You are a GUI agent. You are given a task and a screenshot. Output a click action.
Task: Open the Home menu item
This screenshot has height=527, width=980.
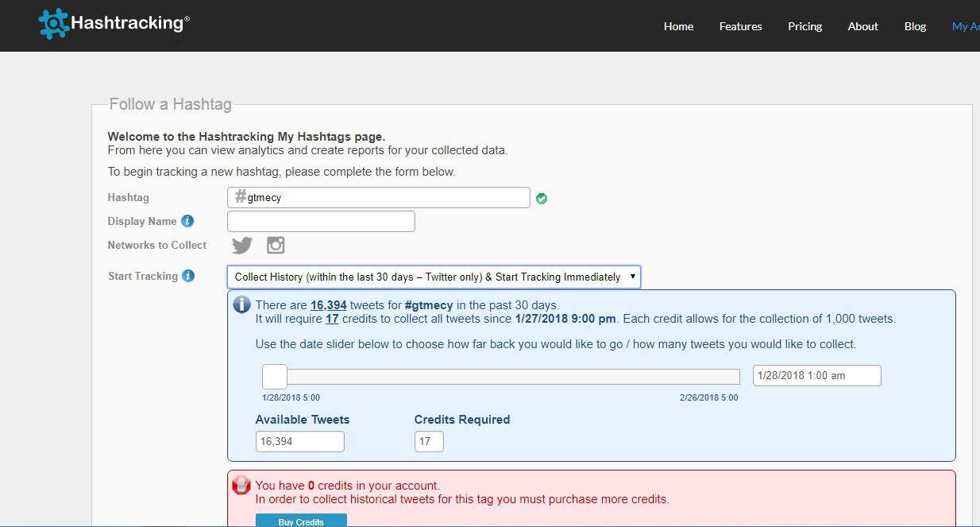pyautogui.click(x=678, y=26)
